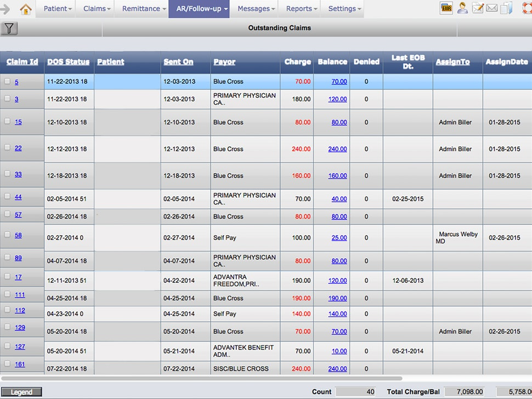The image size is (532, 399).
Task: Select the checkbox for claim 22
Action: pos(7,147)
